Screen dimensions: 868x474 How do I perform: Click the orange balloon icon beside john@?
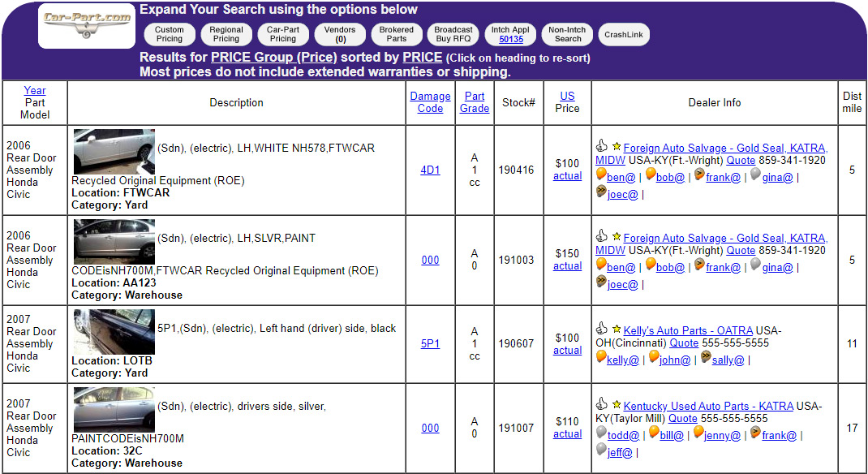pyautogui.click(x=654, y=357)
